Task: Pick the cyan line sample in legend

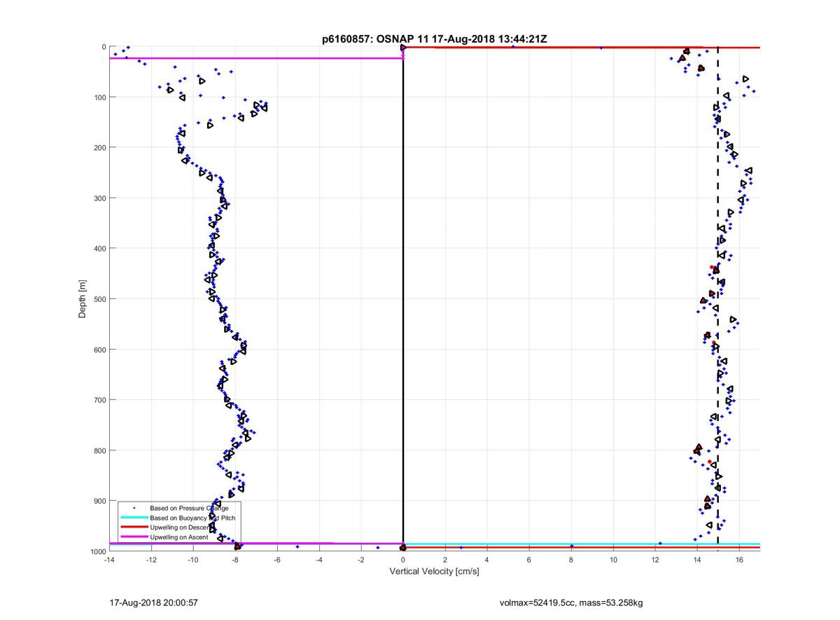Action: [134, 518]
